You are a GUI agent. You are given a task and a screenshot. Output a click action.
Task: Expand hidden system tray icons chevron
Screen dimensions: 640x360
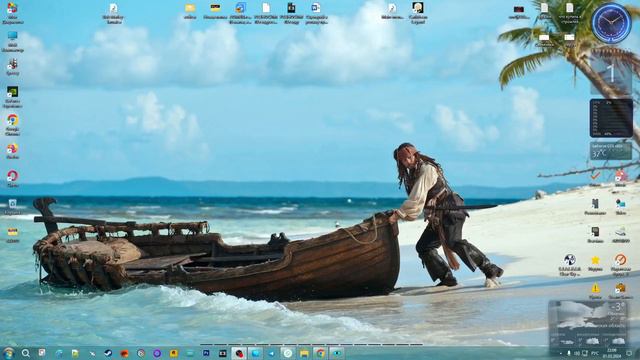click(x=560, y=353)
